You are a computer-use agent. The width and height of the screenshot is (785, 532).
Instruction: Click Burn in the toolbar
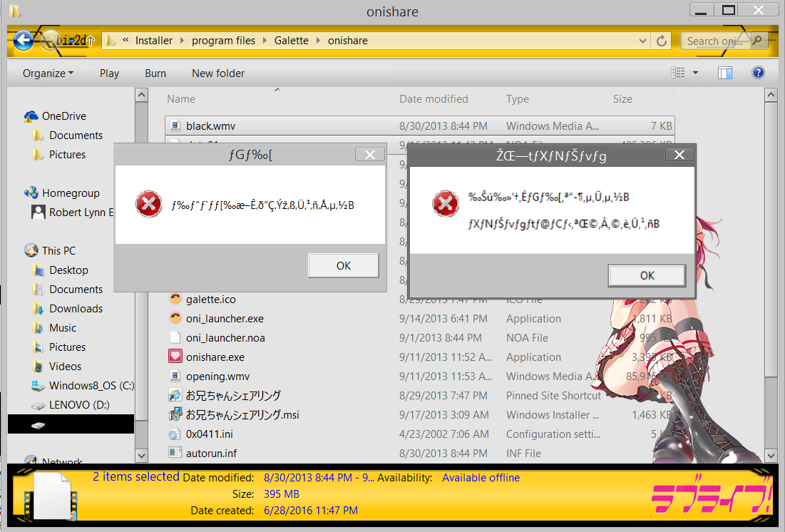tap(155, 73)
